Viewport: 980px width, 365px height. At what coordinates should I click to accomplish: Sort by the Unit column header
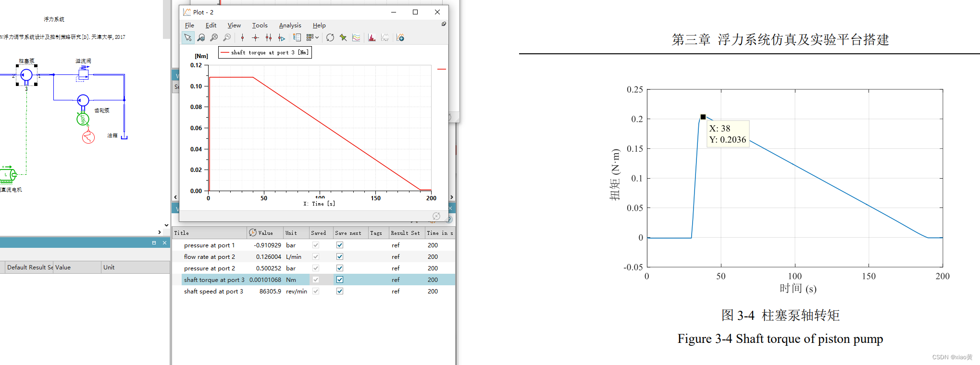(296, 233)
